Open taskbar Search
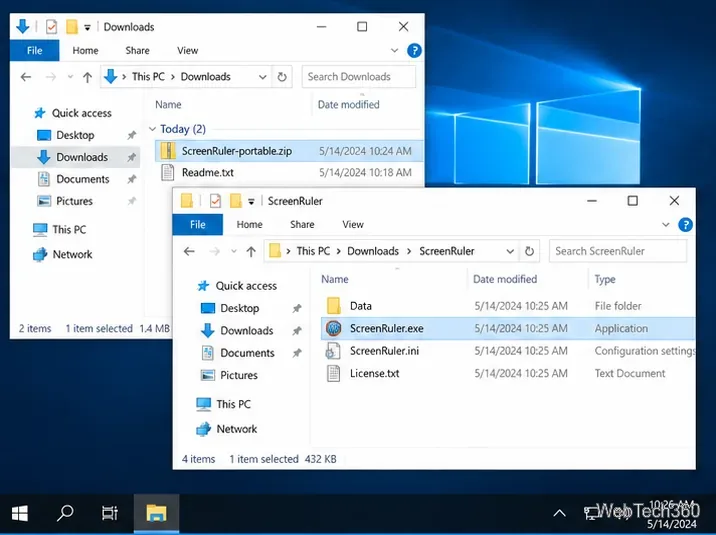The image size is (716, 535). pos(65,513)
